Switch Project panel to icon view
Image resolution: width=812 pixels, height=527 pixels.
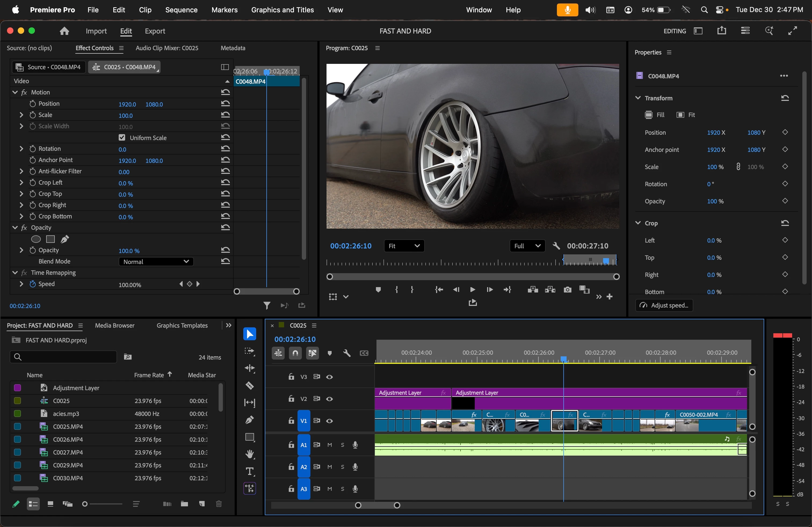point(50,504)
